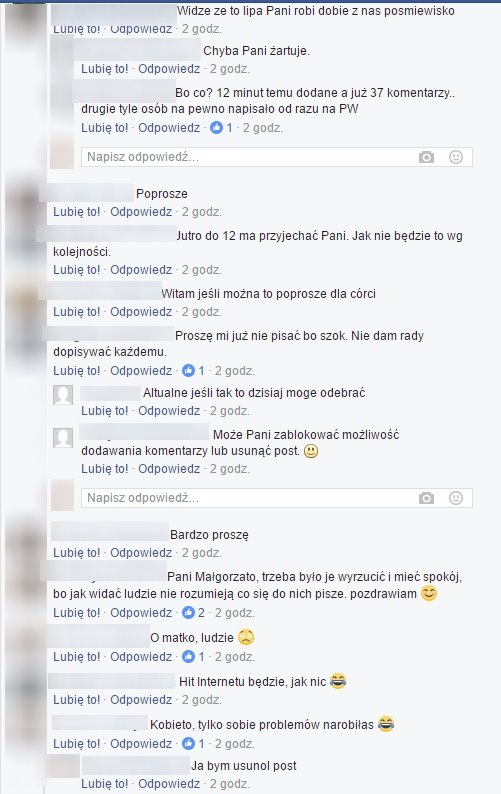Click like count on 'O matko, ludzie' comment
The width and height of the screenshot is (501, 794).
194,657
